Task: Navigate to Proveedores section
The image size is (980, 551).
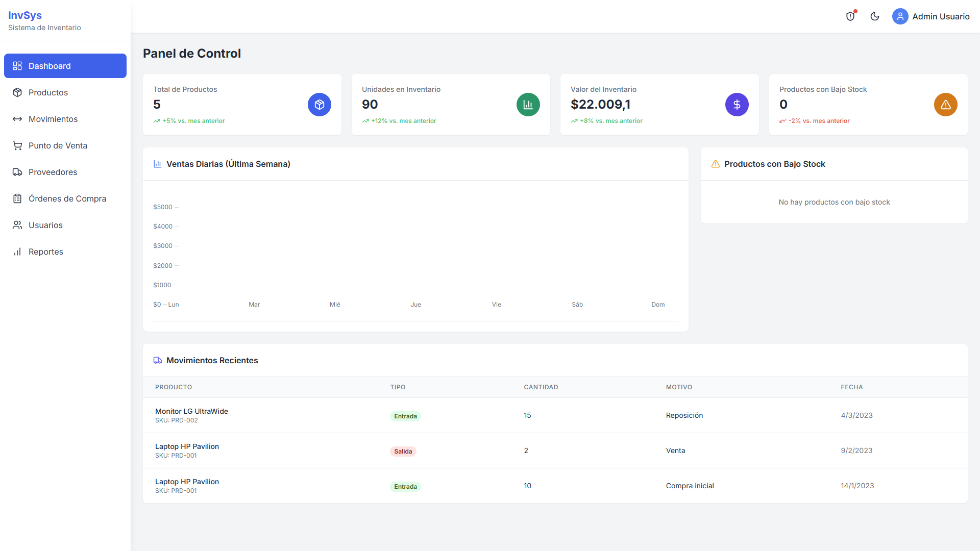Action: (x=53, y=172)
